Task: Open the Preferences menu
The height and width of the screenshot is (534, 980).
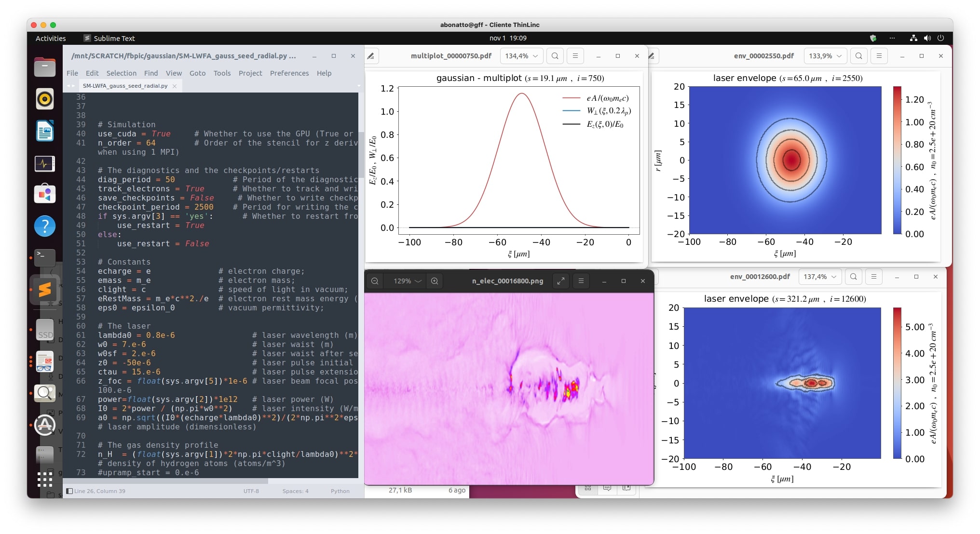Action: point(289,73)
